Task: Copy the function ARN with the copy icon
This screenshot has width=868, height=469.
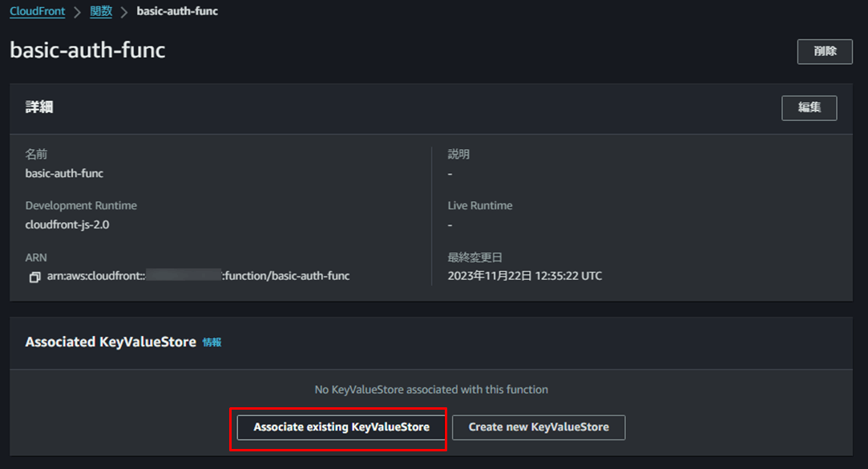Action: coord(35,277)
